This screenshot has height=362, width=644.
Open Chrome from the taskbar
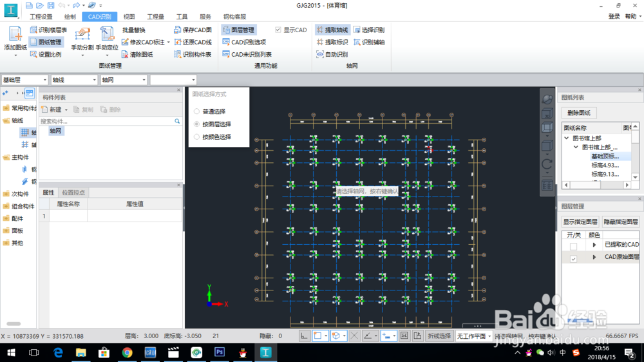click(x=127, y=352)
